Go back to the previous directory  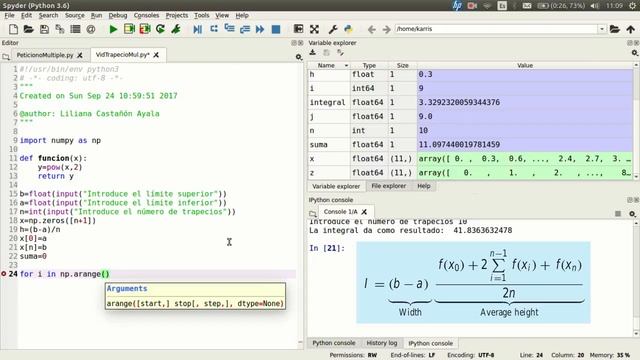coord(371,29)
